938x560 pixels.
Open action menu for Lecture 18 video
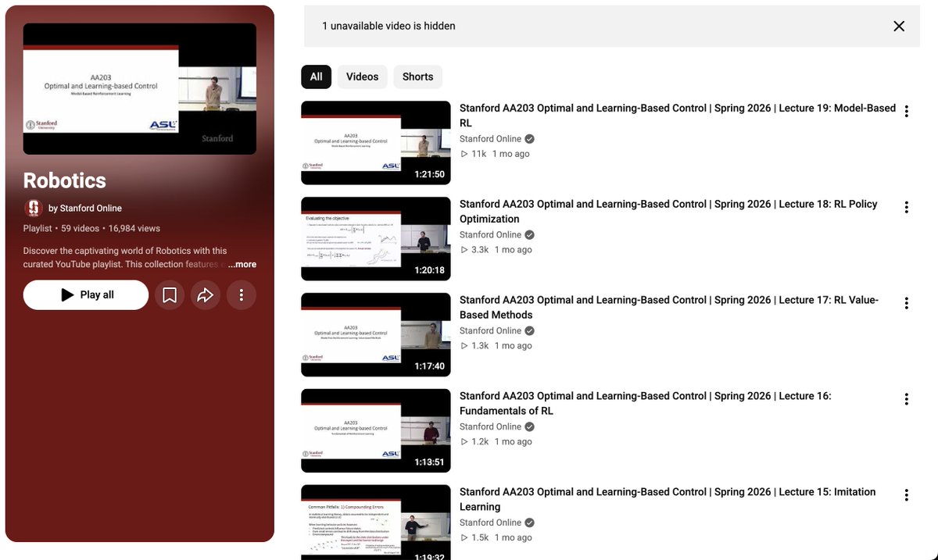[x=907, y=207]
